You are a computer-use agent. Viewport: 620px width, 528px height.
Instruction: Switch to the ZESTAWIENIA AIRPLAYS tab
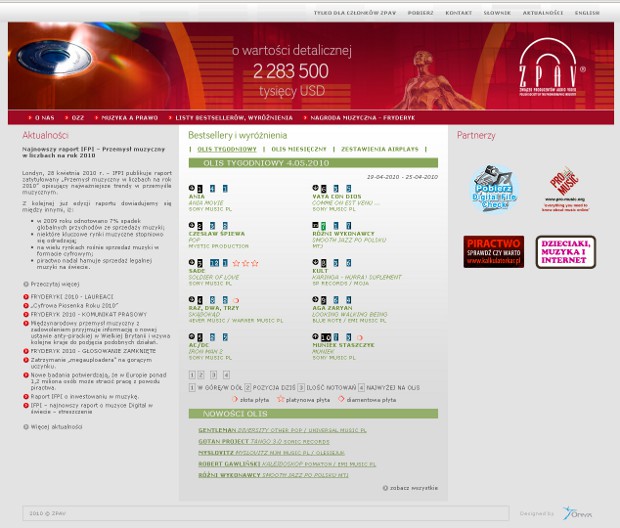[x=380, y=149]
